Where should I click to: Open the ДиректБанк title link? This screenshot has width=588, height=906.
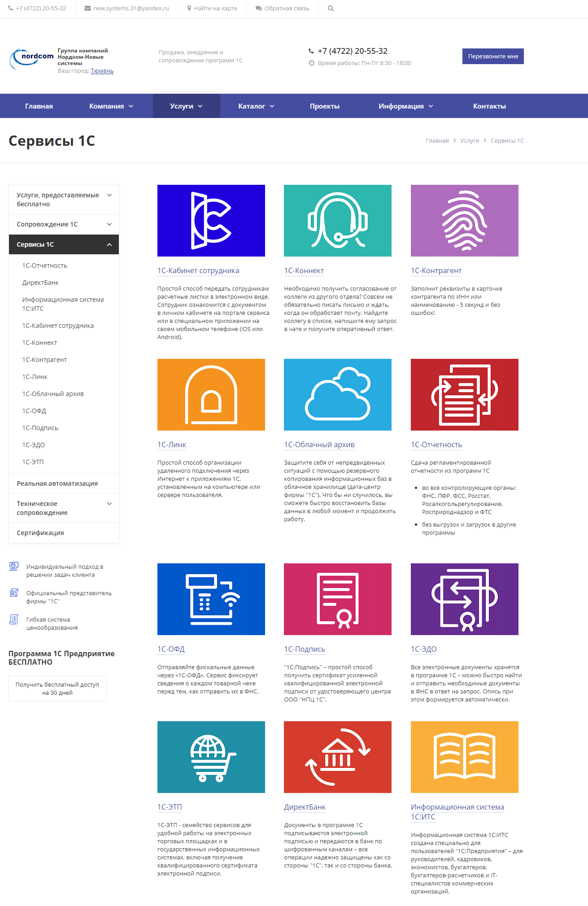(305, 807)
